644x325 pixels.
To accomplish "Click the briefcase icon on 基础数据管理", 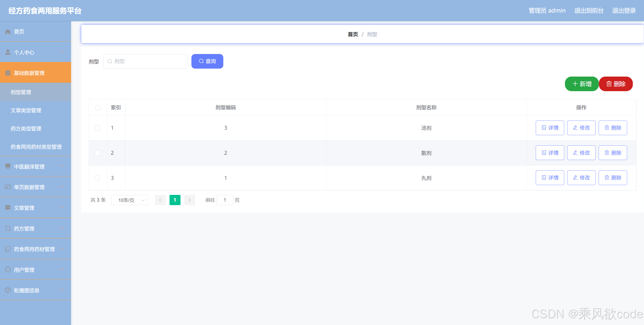I will click(8, 73).
